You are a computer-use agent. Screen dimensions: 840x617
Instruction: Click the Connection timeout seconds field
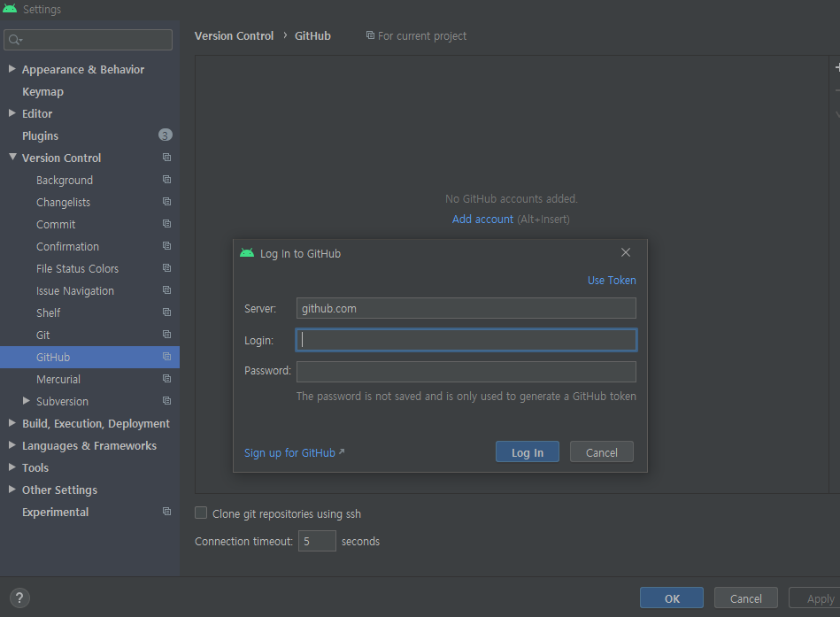tap(317, 541)
